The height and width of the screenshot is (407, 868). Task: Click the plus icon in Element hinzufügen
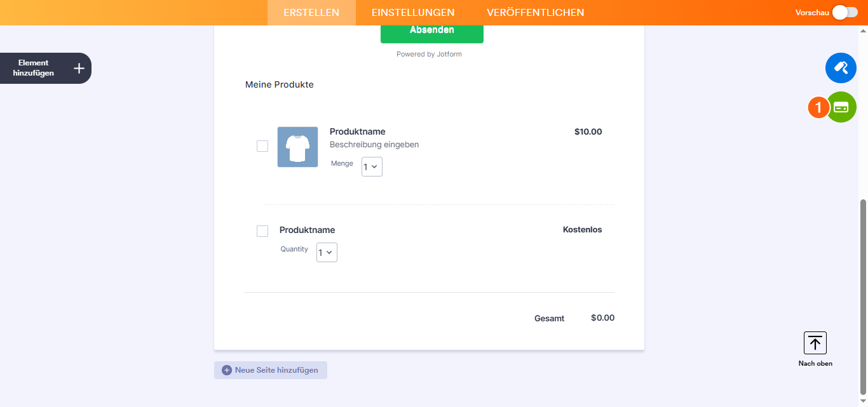[79, 68]
